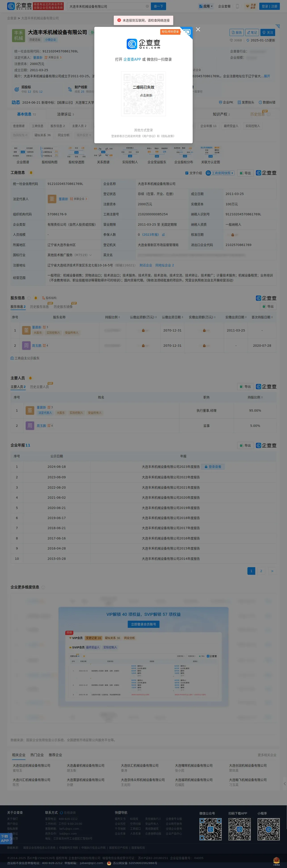Image resolution: width=287 pixels, height=868 pixels.
Task: Export 企业年报 list with 导出
Action: (245, 445)
